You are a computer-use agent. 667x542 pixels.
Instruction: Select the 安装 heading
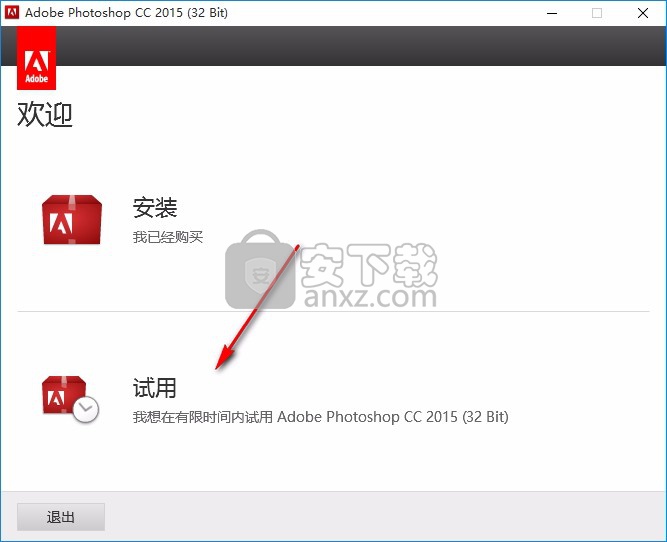coord(155,208)
